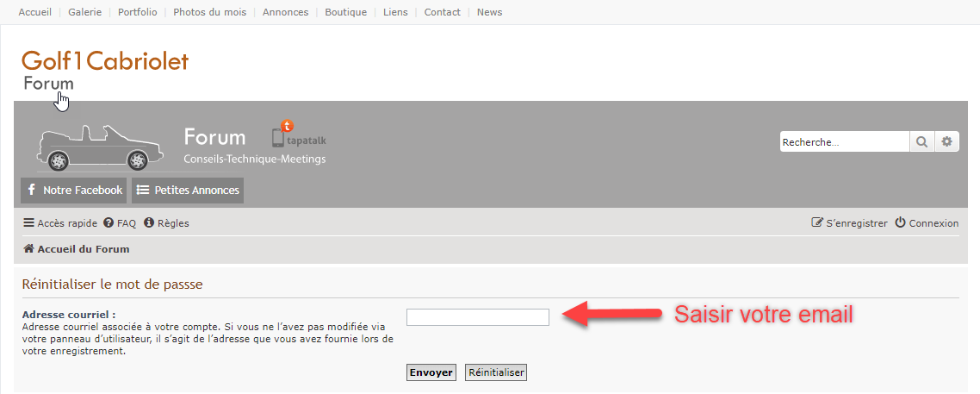980x394 pixels.
Task: Open advanced search gear icon
Action: (x=947, y=142)
